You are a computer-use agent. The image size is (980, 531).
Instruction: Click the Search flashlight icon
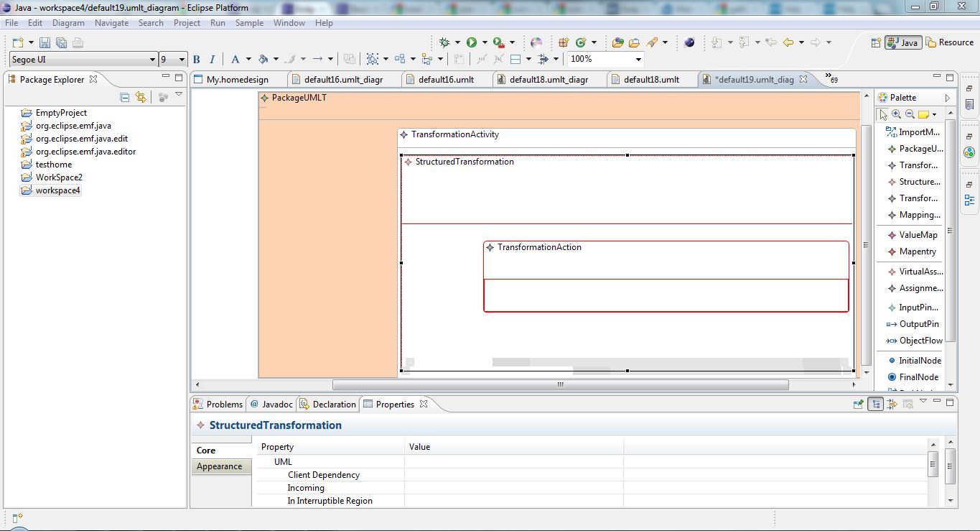tap(652, 42)
